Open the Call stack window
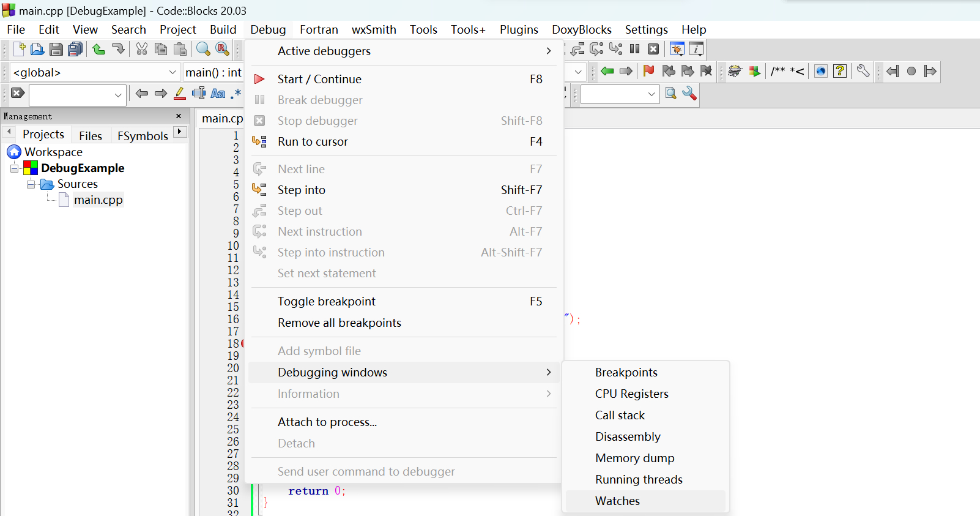This screenshot has width=980, height=516. [x=645, y=415]
